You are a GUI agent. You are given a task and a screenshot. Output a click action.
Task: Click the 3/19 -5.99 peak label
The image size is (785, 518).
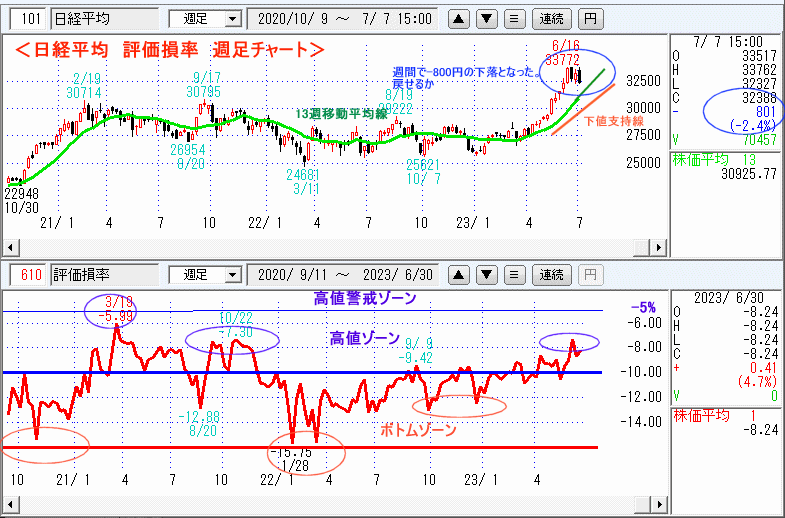(x=116, y=309)
